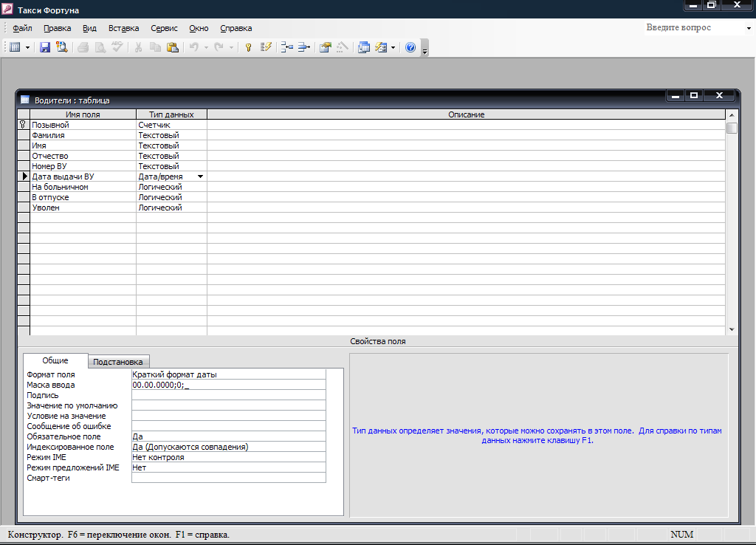Click the Формат поля value box

click(x=229, y=374)
